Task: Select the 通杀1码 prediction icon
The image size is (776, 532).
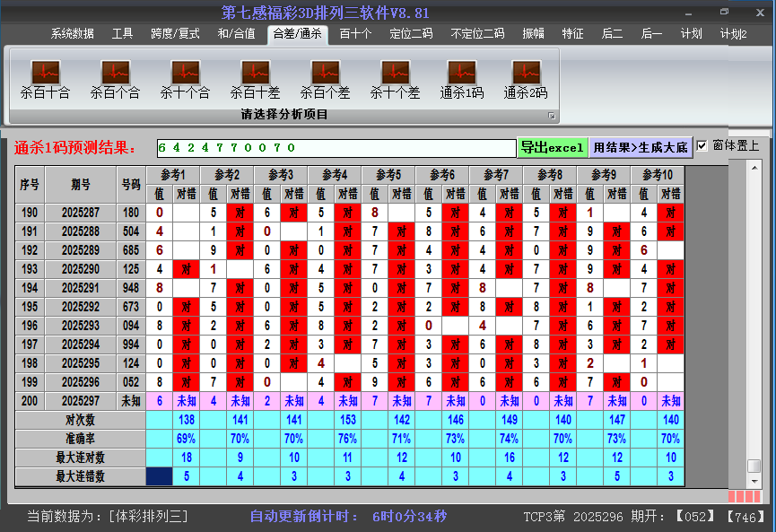Action: pos(462,79)
